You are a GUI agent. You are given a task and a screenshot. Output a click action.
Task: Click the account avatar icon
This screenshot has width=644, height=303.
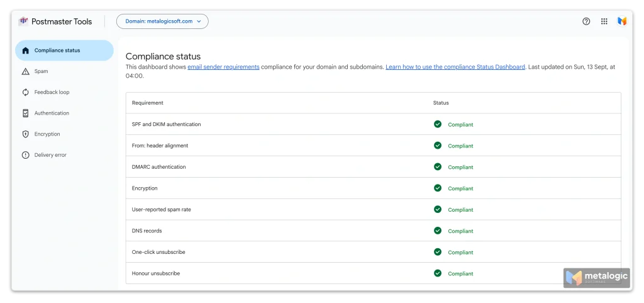(x=622, y=21)
